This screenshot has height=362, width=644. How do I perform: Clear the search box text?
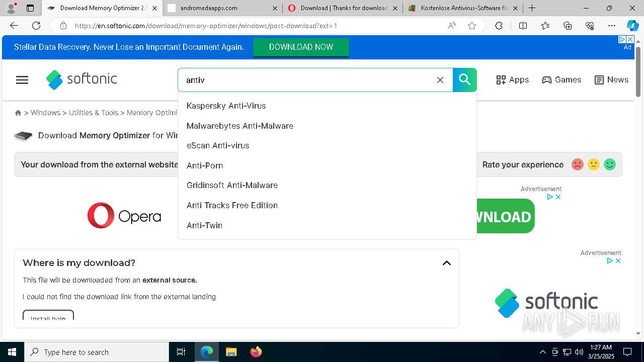click(440, 80)
